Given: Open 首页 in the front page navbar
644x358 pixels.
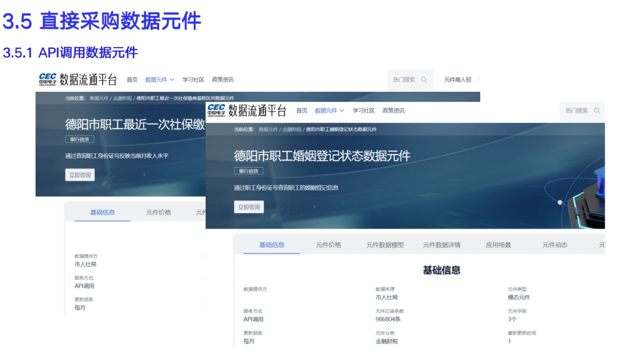Looking at the screenshot, I should coord(302,111).
